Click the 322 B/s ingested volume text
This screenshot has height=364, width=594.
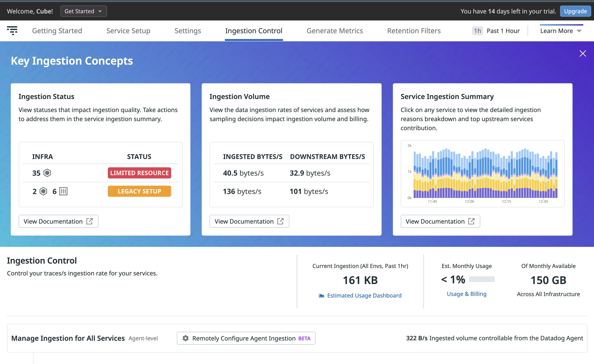494,338
